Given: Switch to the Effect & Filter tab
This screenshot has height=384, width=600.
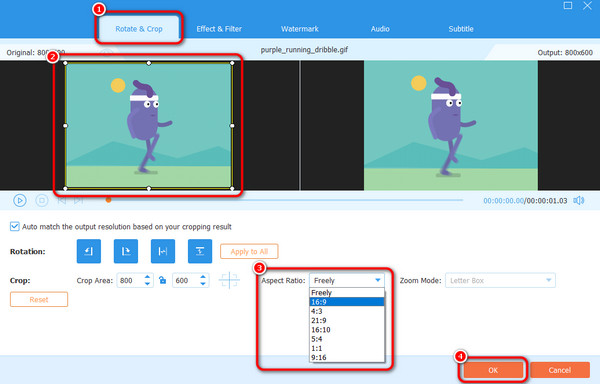Looking at the screenshot, I should coord(219,29).
